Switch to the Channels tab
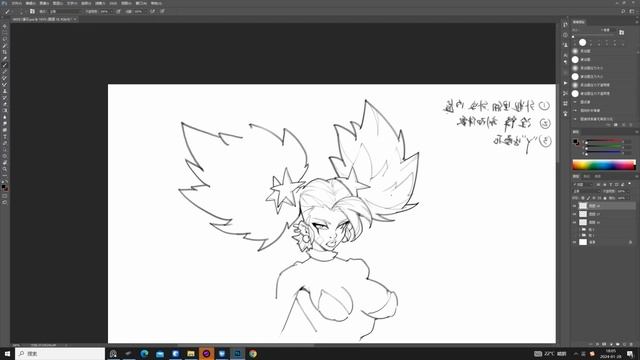This screenshot has height=360, width=640. point(587,176)
